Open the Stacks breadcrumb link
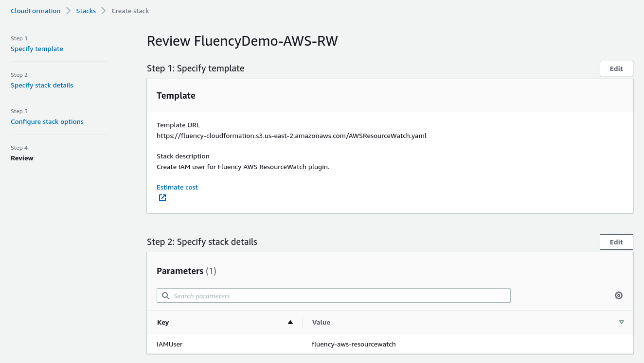 [x=86, y=11]
